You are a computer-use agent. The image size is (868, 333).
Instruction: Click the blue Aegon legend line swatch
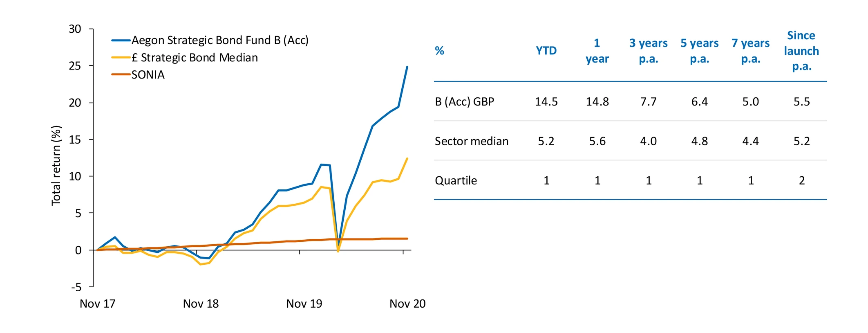pyautogui.click(x=121, y=40)
